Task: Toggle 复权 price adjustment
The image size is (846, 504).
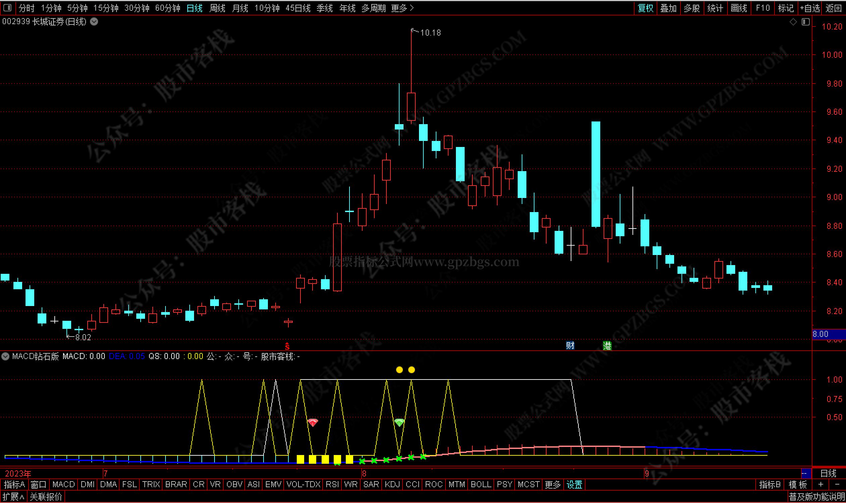Action: (645, 8)
